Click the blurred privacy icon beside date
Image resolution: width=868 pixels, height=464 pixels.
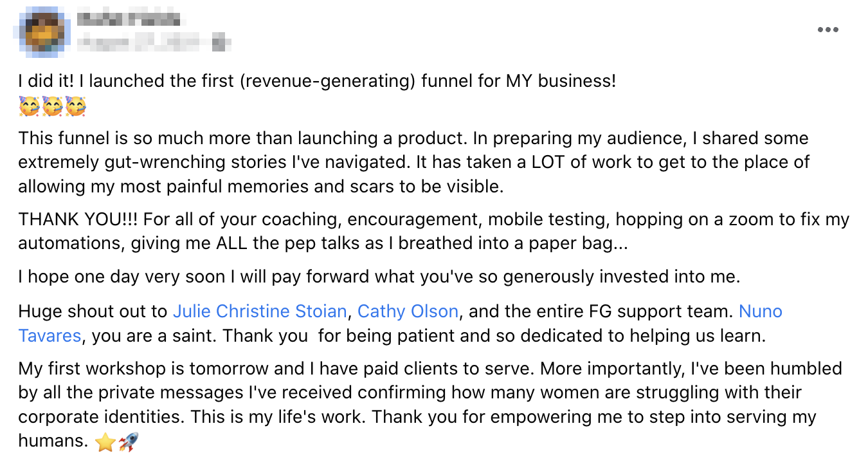[x=221, y=43]
